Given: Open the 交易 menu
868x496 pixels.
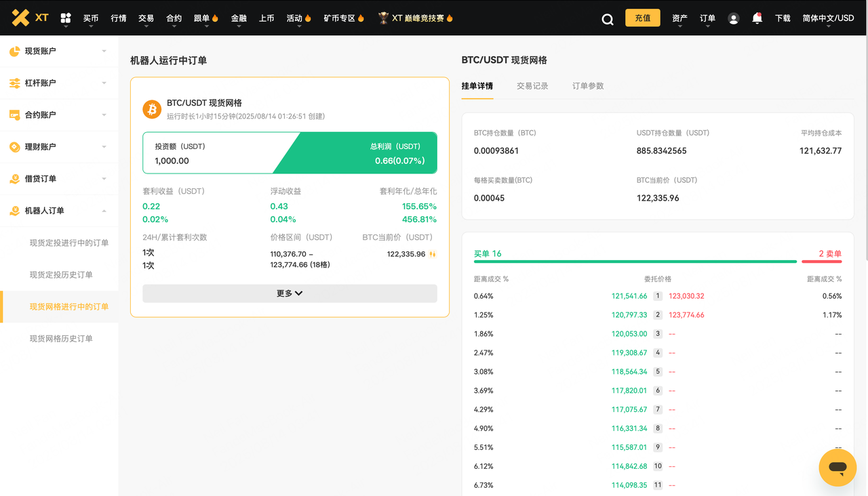Looking at the screenshot, I should [146, 18].
